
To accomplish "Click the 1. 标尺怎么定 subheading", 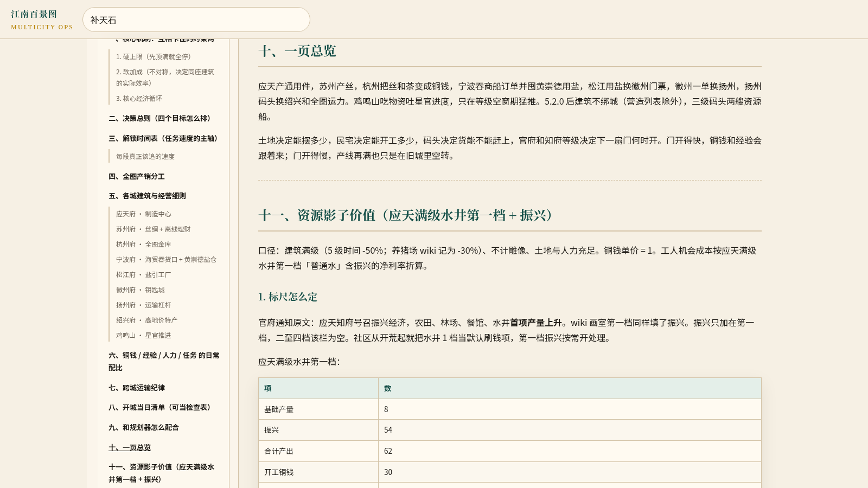I will [x=288, y=297].
